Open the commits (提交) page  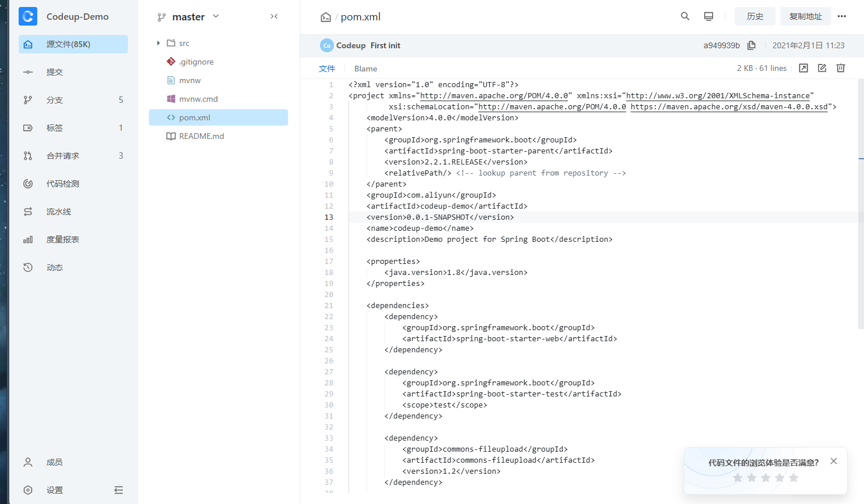click(73, 72)
